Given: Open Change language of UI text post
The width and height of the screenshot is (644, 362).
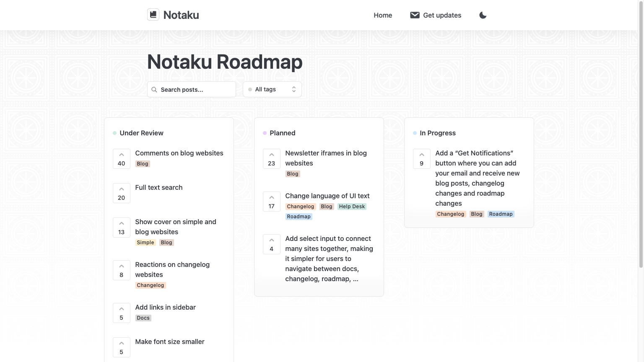Looking at the screenshot, I should click(327, 196).
